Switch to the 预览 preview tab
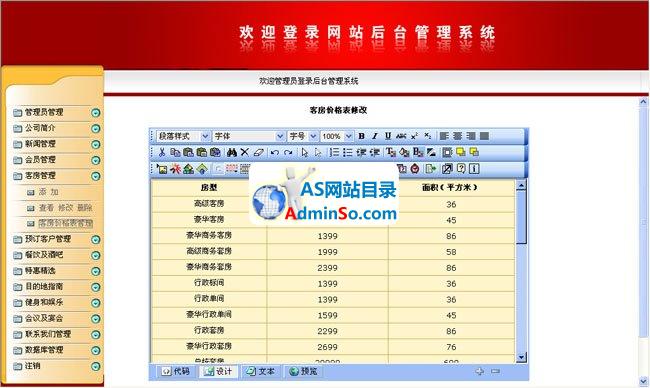Viewport: 650px width, 388px height. [x=303, y=371]
